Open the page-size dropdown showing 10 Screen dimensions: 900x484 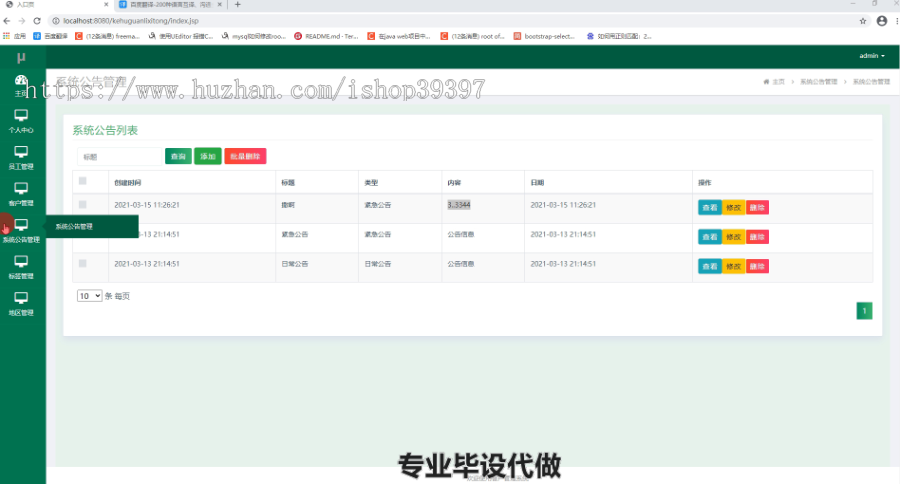[90, 296]
